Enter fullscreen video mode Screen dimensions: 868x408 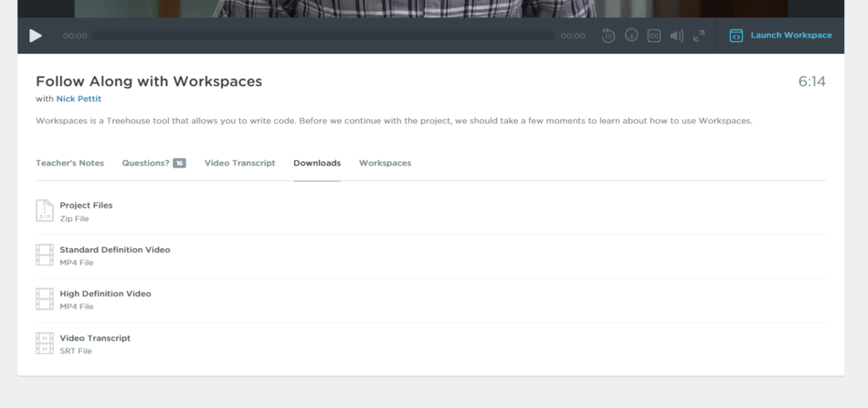click(699, 36)
